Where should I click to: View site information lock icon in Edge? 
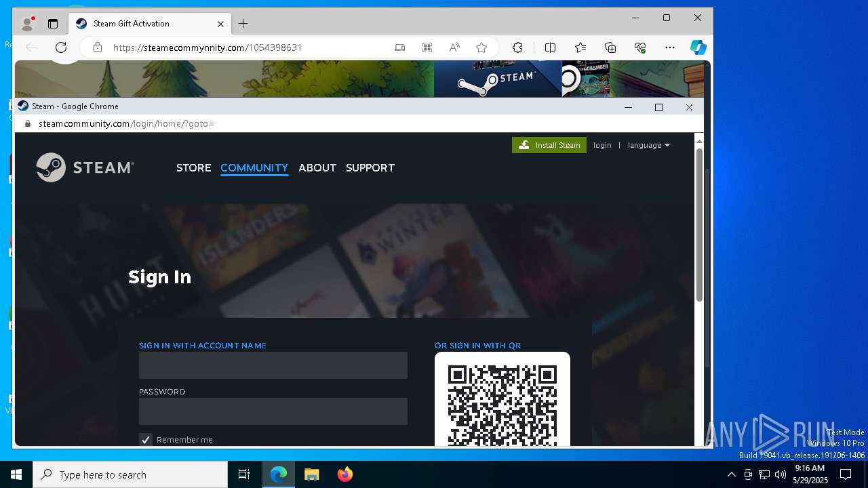[x=98, y=47]
